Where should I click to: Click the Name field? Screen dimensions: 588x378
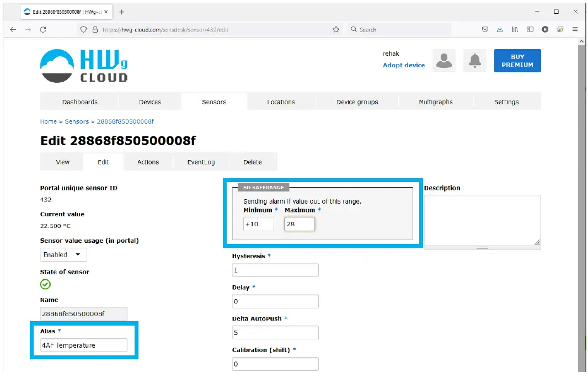(84, 314)
